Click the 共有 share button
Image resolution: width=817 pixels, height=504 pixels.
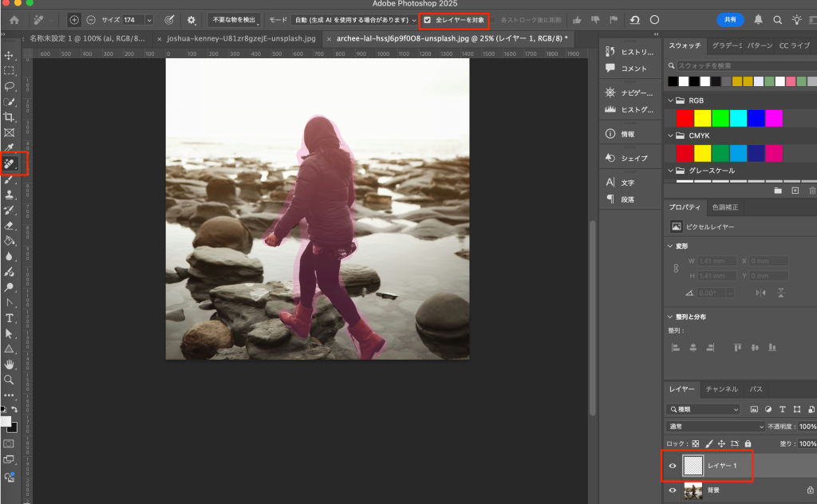tap(729, 19)
